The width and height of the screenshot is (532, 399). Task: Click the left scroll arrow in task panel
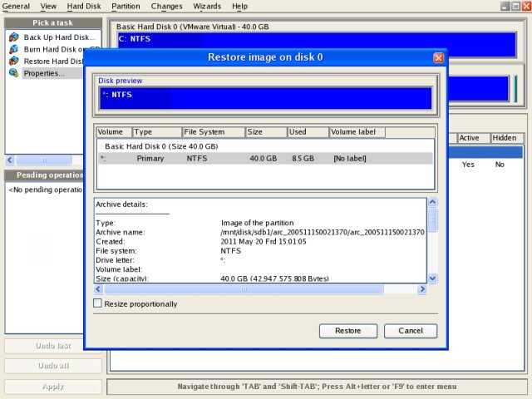click(x=10, y=160)
